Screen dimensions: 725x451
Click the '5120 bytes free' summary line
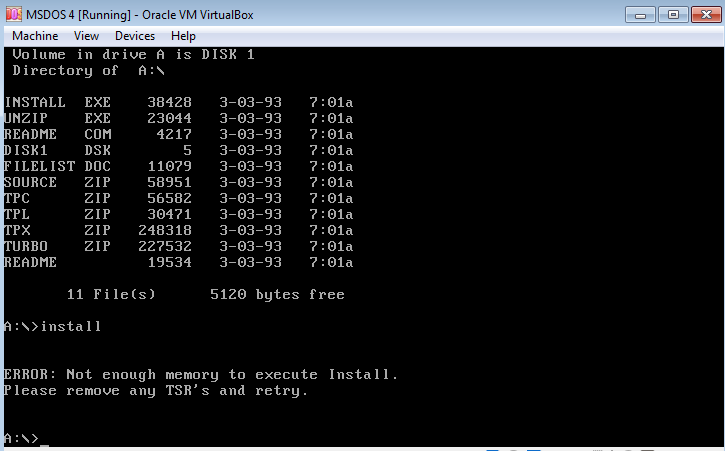click(276, 294)
